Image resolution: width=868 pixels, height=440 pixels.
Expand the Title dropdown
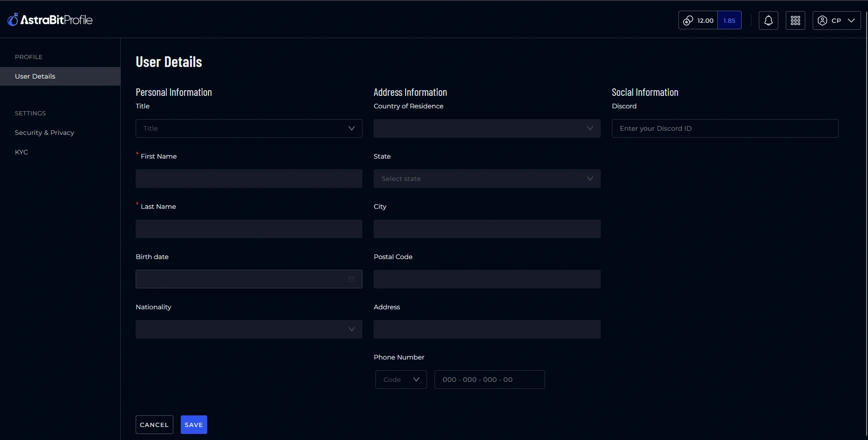click(x=249, y=128)
